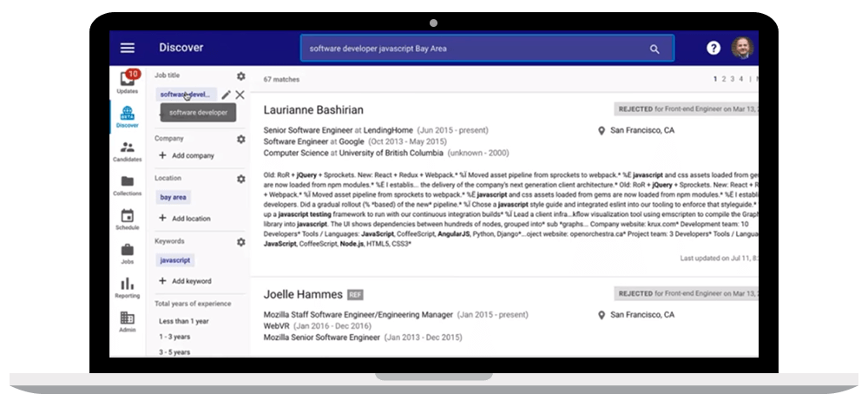Viewport: 868px width, 407px height.
Task: Select 3 - 5 years experience
Action: click(174, 352)
